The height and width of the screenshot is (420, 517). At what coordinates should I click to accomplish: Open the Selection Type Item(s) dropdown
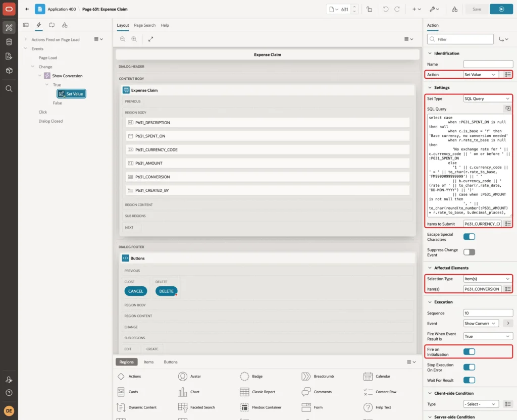coord(488,279)
